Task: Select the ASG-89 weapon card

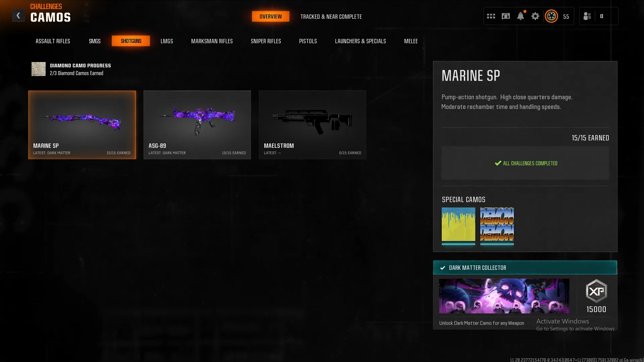Action: [197, 125]
